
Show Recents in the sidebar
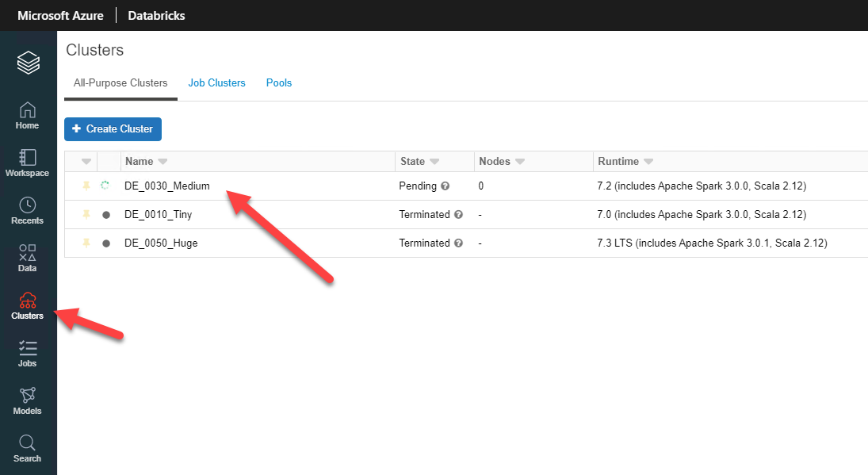click(27, 210)
